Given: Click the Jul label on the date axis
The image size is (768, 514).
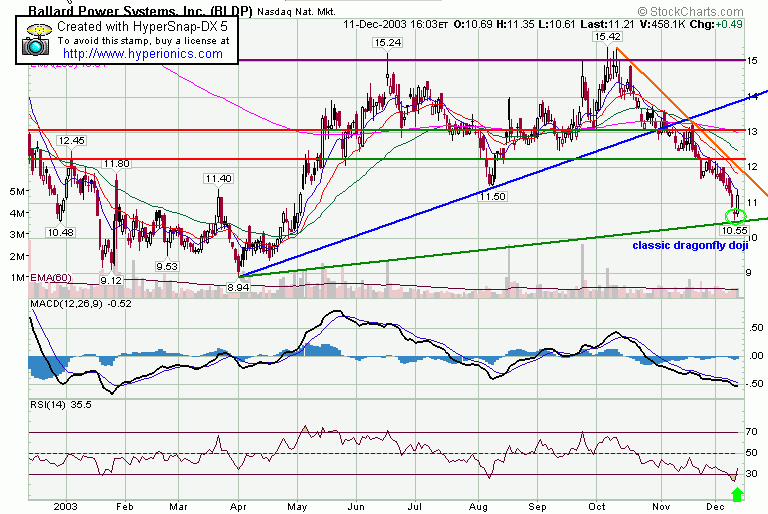Looking at the screenshot, I should (x=415, y=507).
